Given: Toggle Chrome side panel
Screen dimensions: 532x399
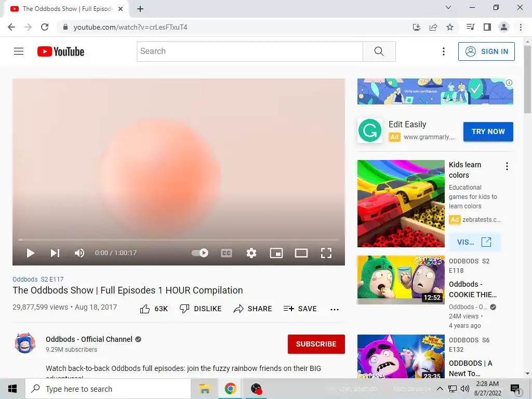Looking at the screenshot, I should (487, 27).
